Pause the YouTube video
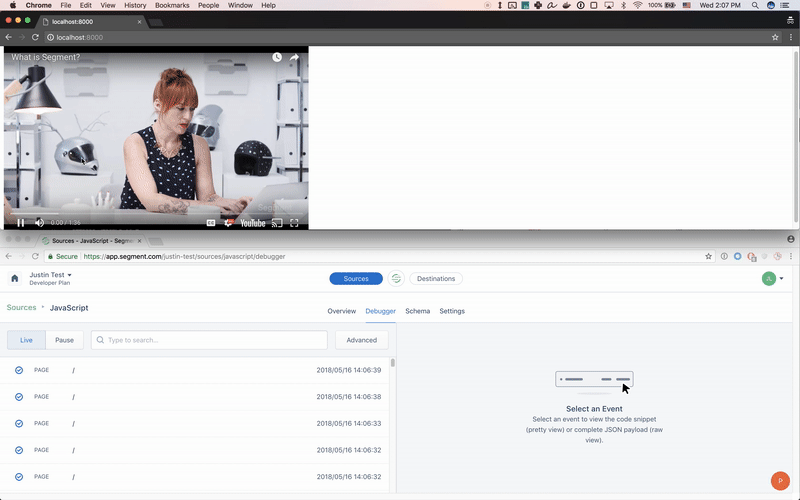 (20, 222)
